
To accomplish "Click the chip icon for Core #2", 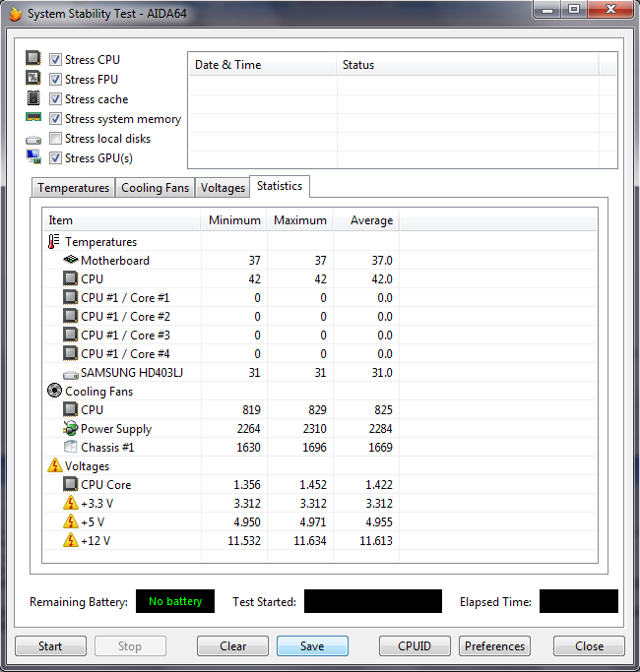I will [70, 316].
